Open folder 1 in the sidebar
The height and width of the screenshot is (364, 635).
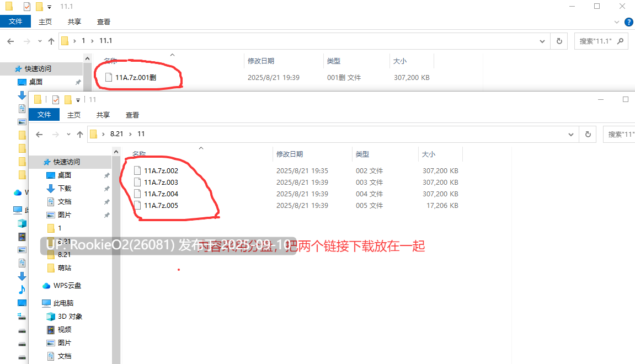pyautogui.click(x=60, y=228)
